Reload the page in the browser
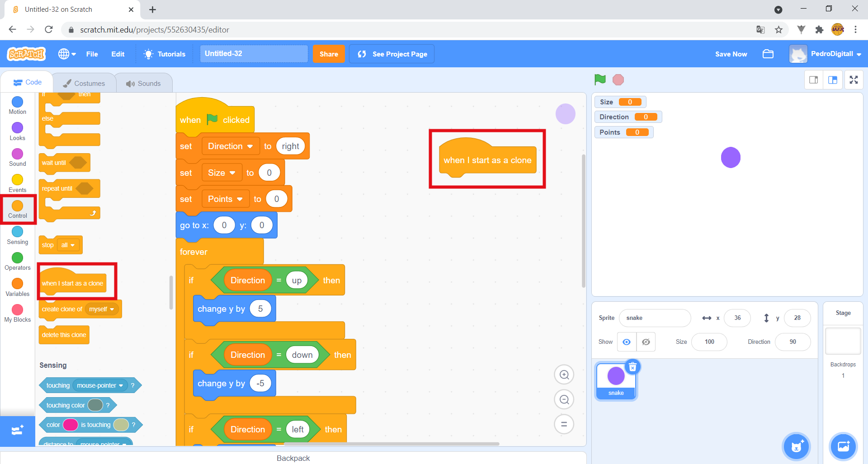The width and height of the screenshot is (868, 464). [49, 30]
